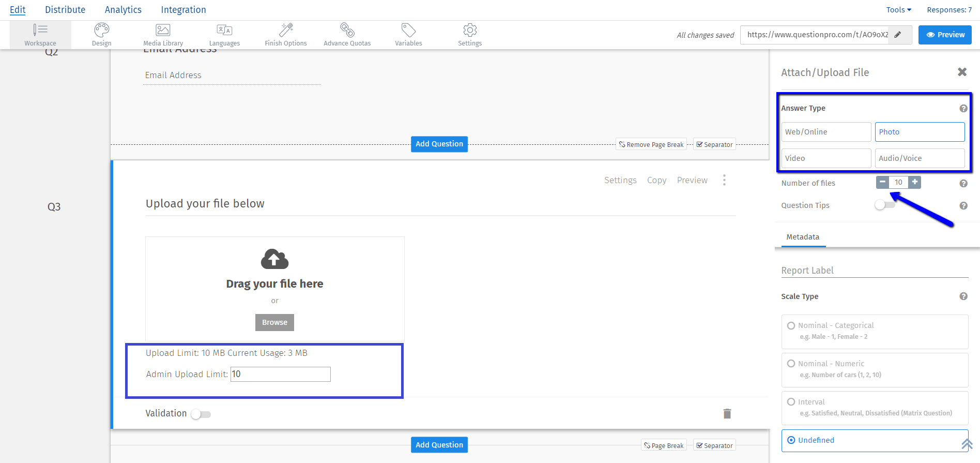
Task: Open the Workspace toolbar section
Action: [x=40, y=35]
